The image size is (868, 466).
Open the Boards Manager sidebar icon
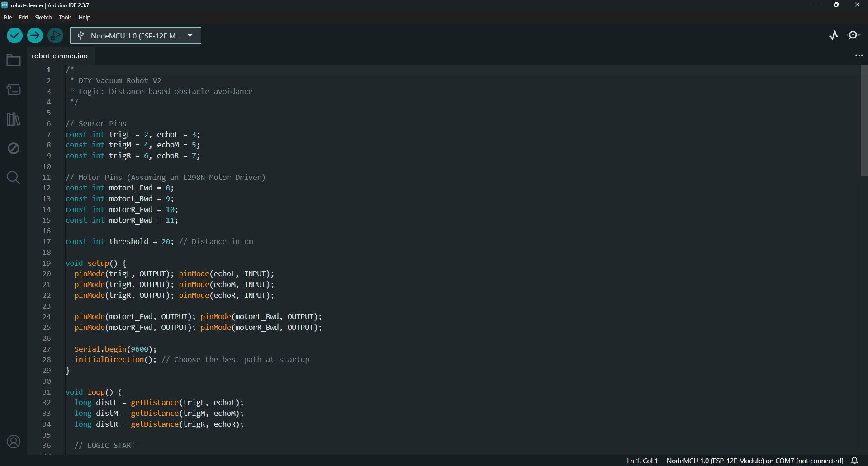14,89
